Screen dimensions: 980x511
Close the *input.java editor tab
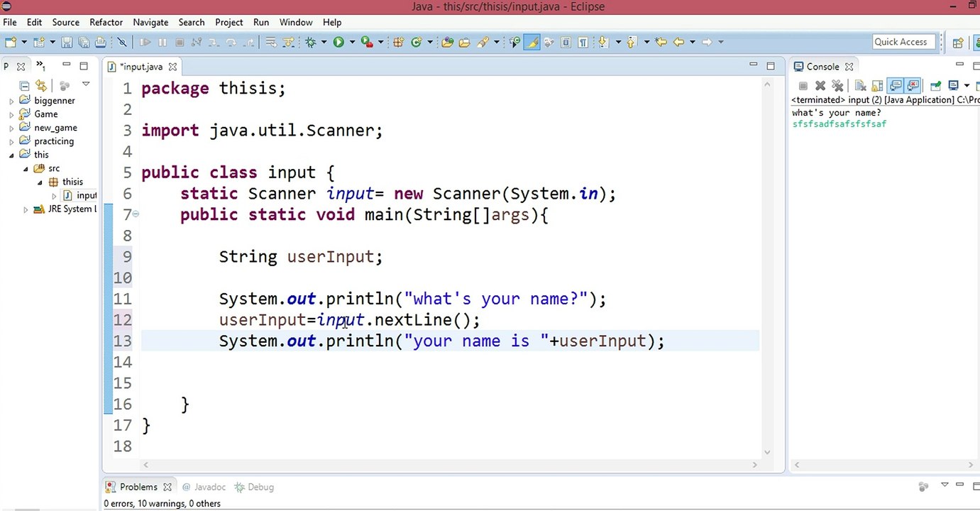click(x=173, y=67)
